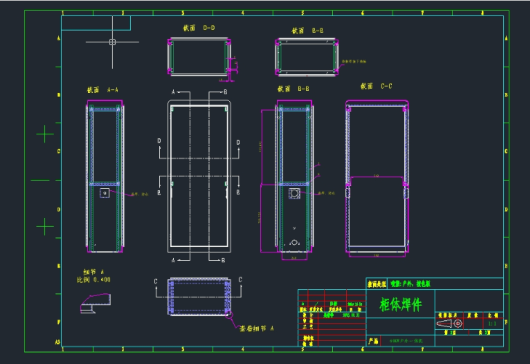Select the Section E-E cross-section drawing
Screen dimensions: 530x364
coord(307,57)
